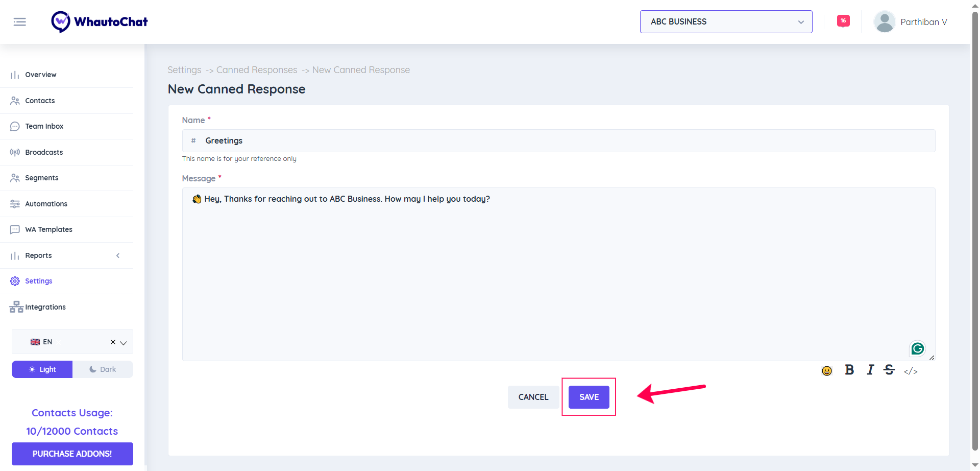Click the WhautoChat logo

point(99,21)
